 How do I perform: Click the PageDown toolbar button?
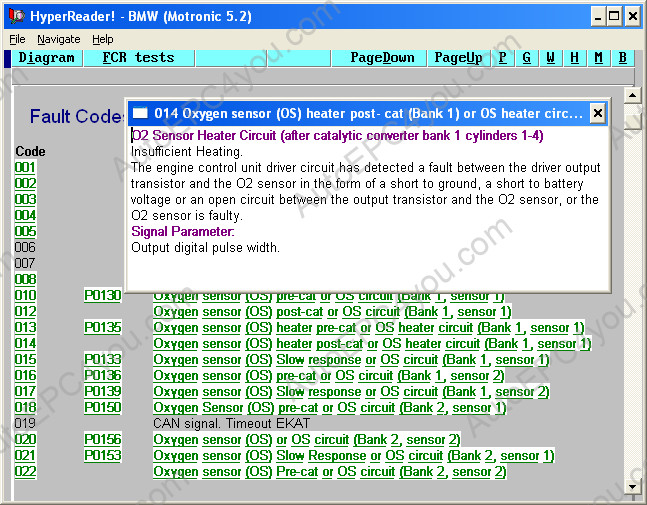pyautogui.click(x=382, y=58)
